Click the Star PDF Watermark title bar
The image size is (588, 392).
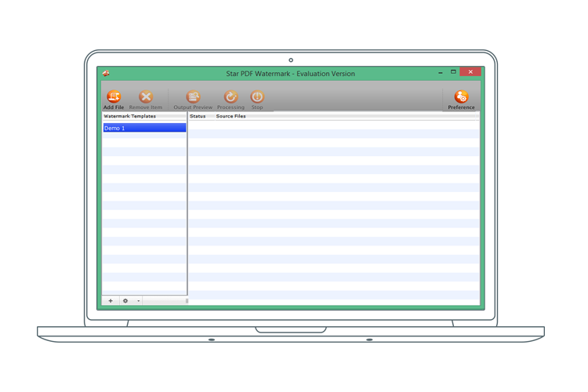pos(290,74)
